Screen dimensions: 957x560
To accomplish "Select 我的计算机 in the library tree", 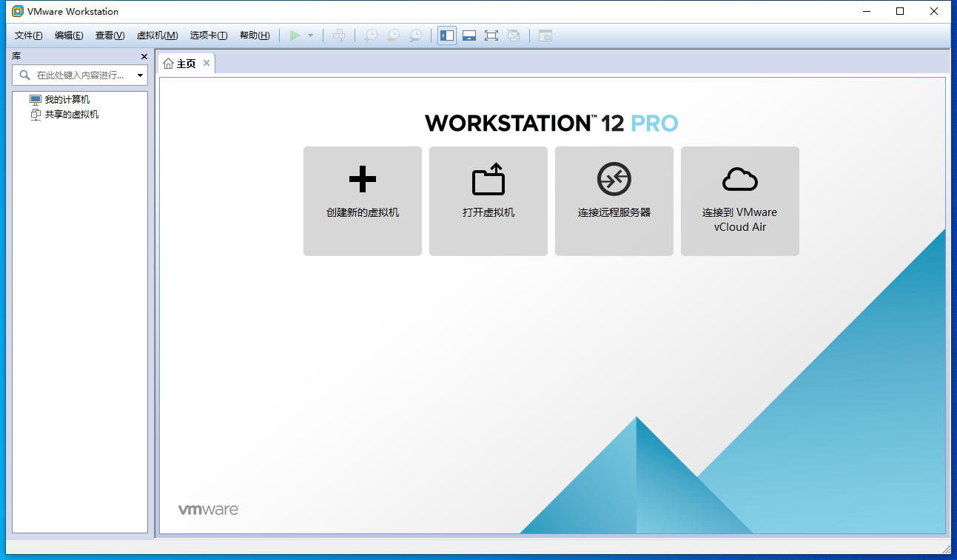I will (x=67, y=100).
